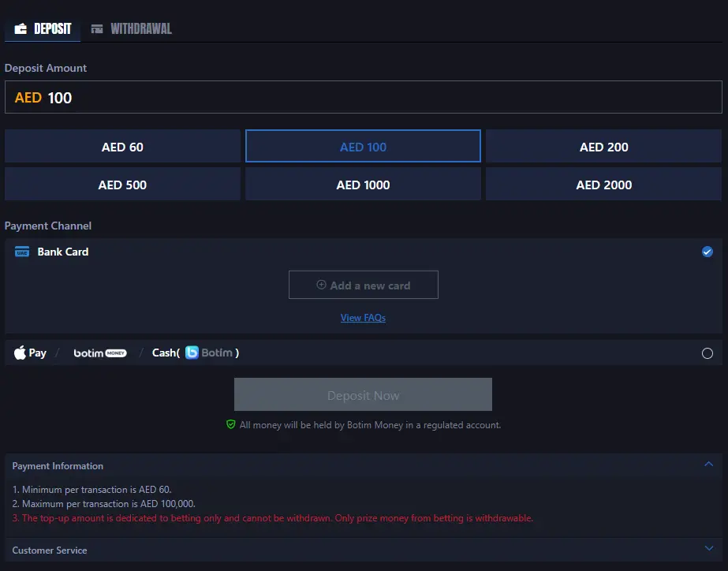Click the 'All money will be held' notice
Screen dimensions: 728x571
tap(370, 425)
